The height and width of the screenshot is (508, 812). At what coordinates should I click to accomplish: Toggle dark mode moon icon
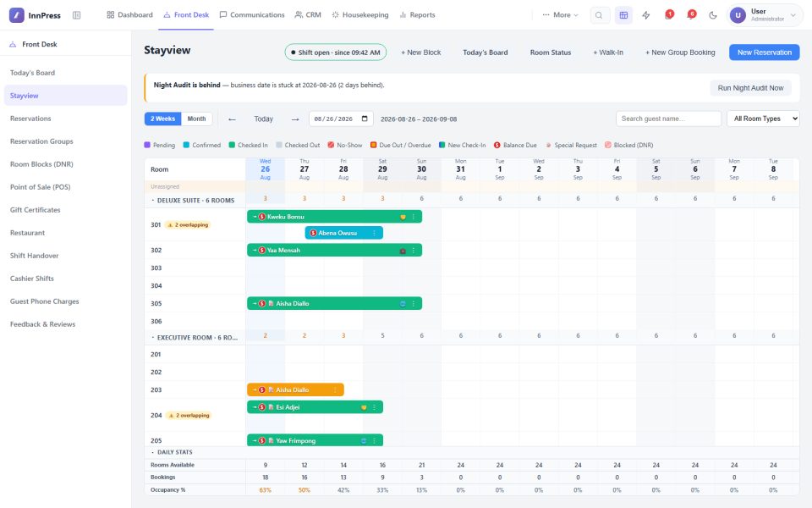pos(713,15)
